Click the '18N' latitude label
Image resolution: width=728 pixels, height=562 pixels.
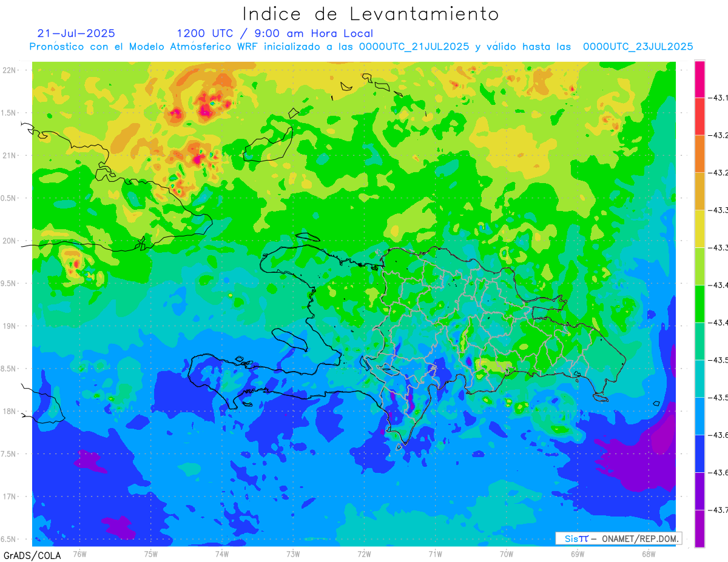(9, 412)
